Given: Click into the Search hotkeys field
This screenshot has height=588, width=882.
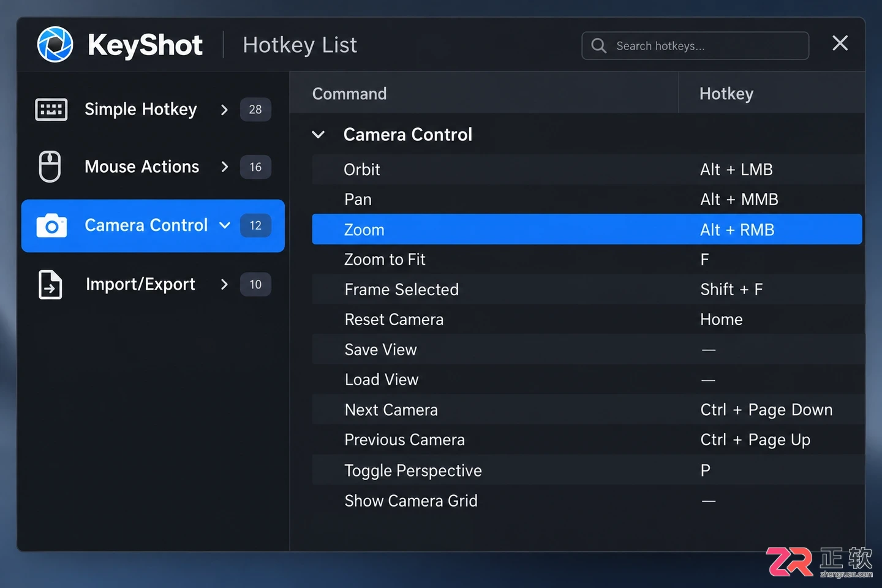Looking at the screenshot, I should (x=695, y=46).
